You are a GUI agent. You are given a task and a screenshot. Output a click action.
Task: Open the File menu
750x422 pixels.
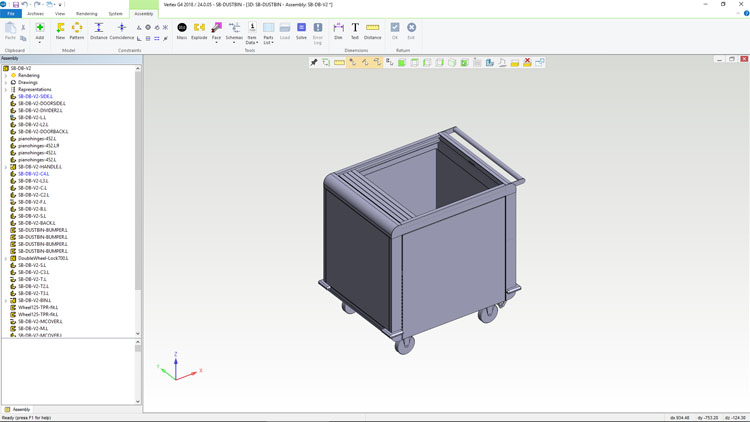click(10, 14)
